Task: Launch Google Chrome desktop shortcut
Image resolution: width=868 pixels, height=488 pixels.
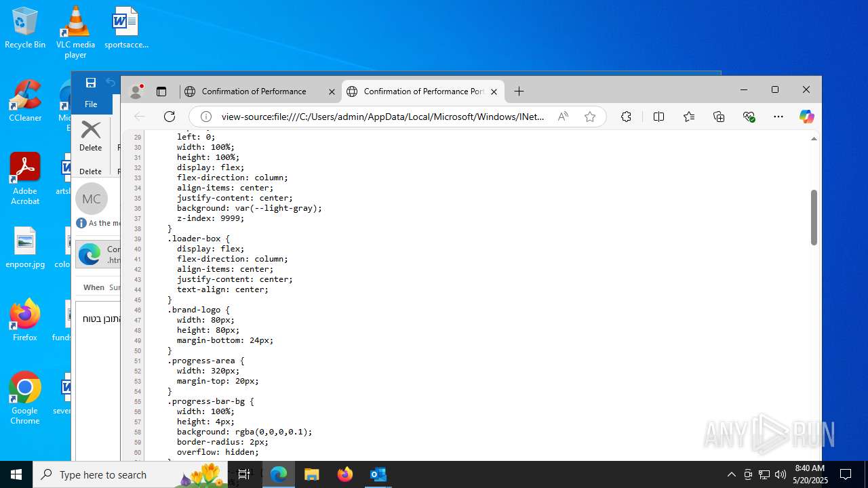Action: [x=25, y=399]
